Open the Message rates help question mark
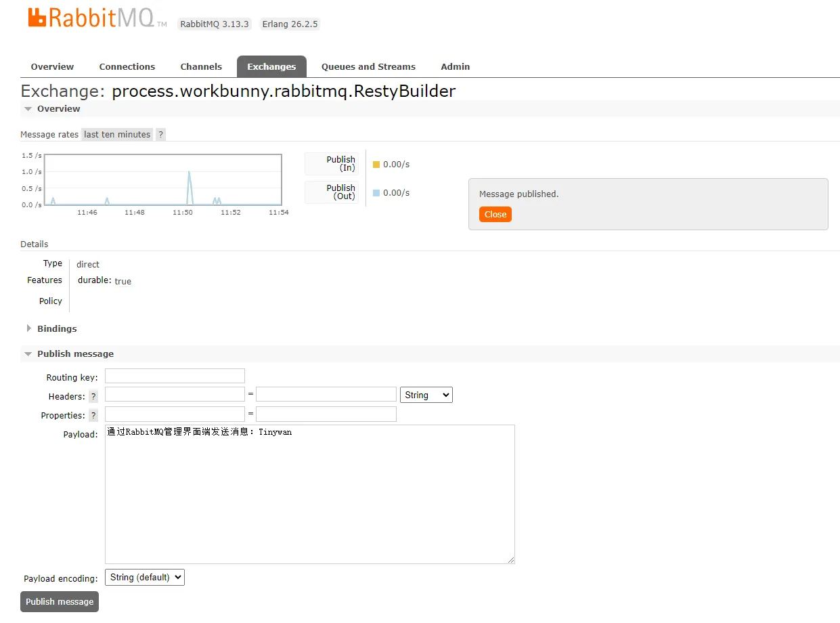Image resolution: width=840 pixels, height=623 pixels. pos(160,134)
